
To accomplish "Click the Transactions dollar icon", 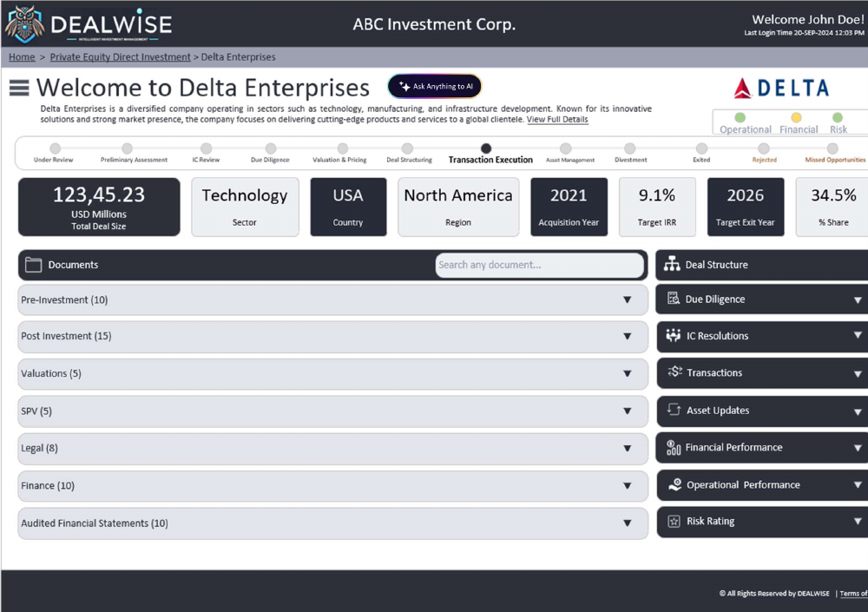I will click(x=674, y=372).
